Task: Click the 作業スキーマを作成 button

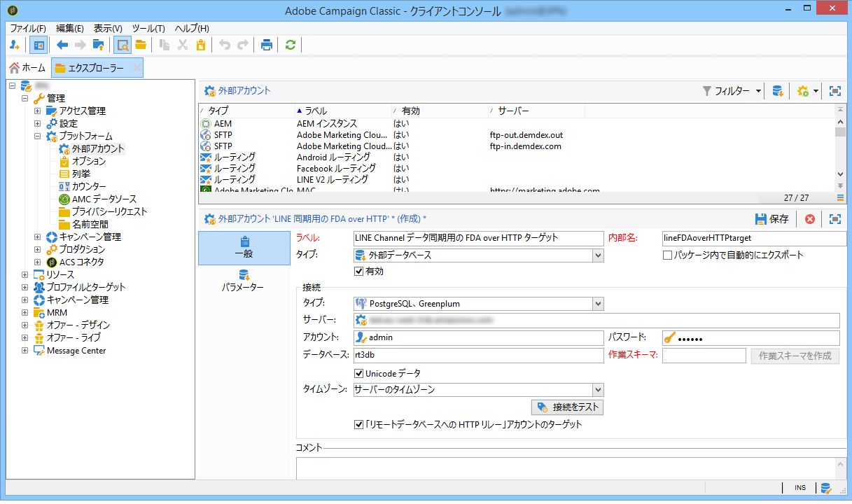Action: point(795,356)
